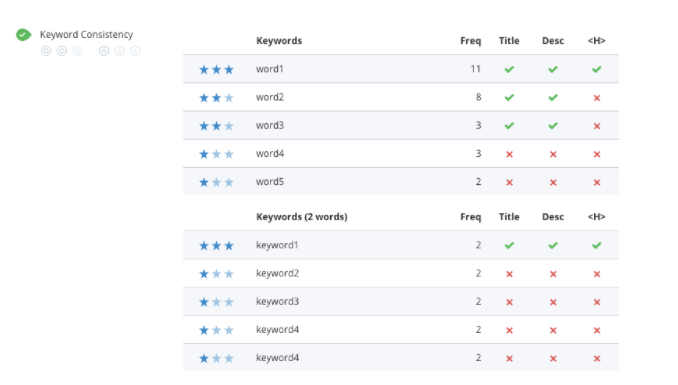Click the red <H> cross in keyword3 row

coord(597,302)
